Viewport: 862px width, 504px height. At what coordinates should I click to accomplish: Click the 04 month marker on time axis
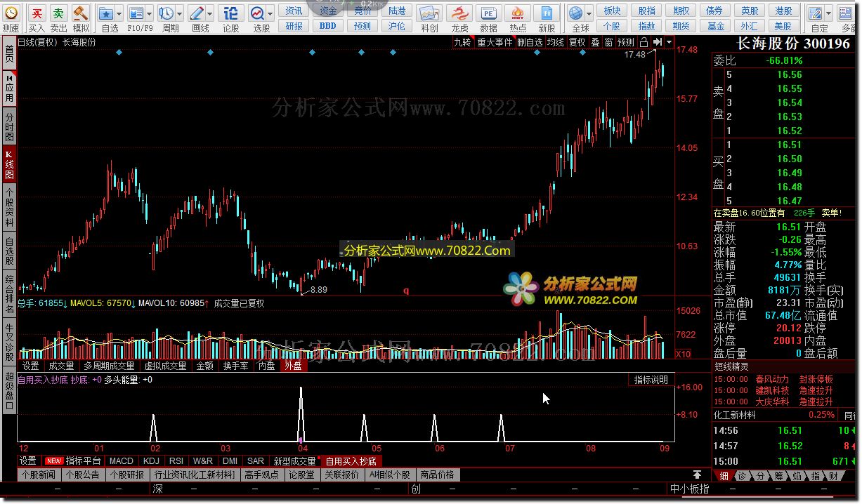tap(303, 448)
